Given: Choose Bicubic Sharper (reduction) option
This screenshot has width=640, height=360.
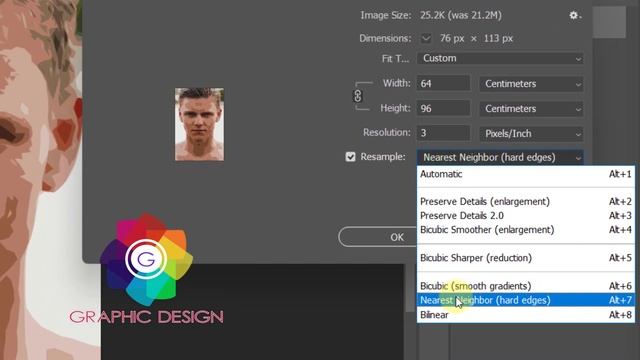Looking at the screenshot, I should [x=526, y=258].
